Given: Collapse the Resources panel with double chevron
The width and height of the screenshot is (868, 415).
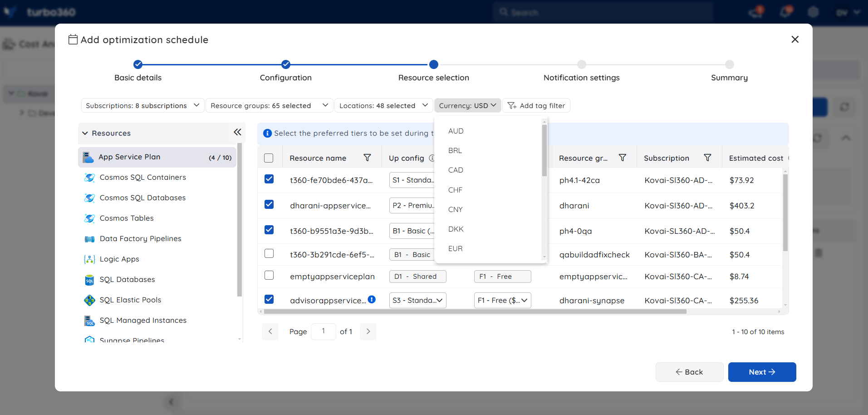Looking at the screenshot, I should 237,132.
